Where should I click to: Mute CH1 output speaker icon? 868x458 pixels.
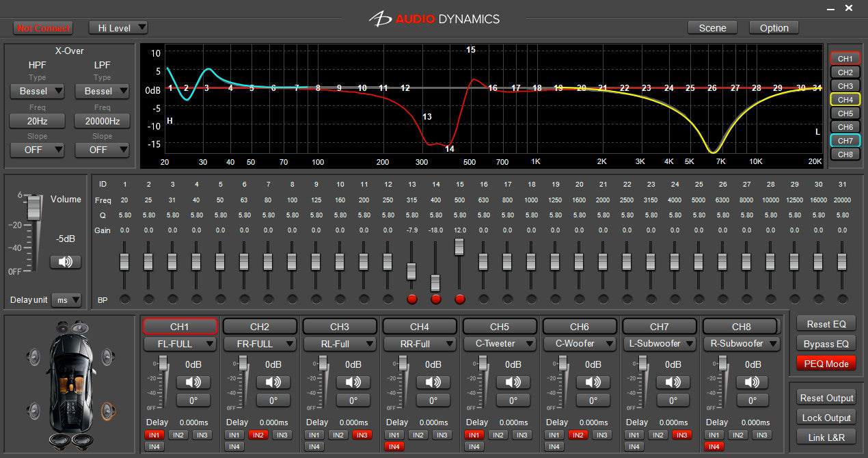[x=193, y=382]
